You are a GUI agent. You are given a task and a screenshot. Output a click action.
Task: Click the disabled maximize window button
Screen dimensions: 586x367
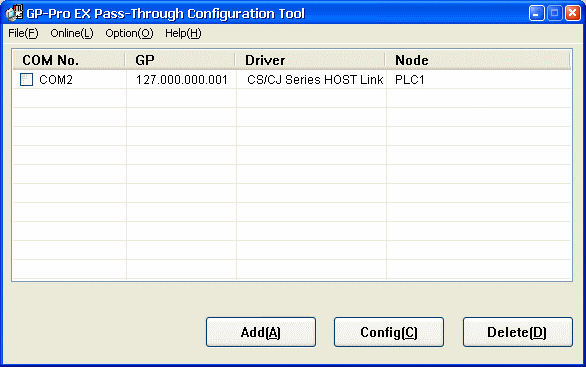tap(555, 13)
